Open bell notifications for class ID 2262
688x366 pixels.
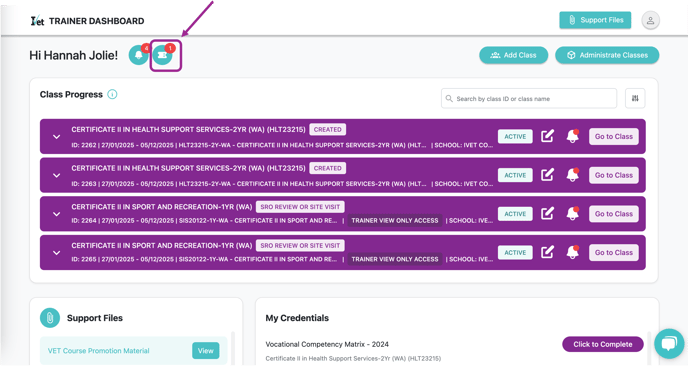[x=573, y=136]
